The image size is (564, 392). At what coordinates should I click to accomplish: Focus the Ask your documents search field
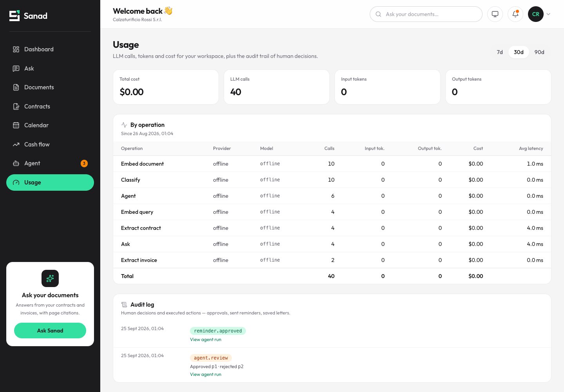click(426, 14)
